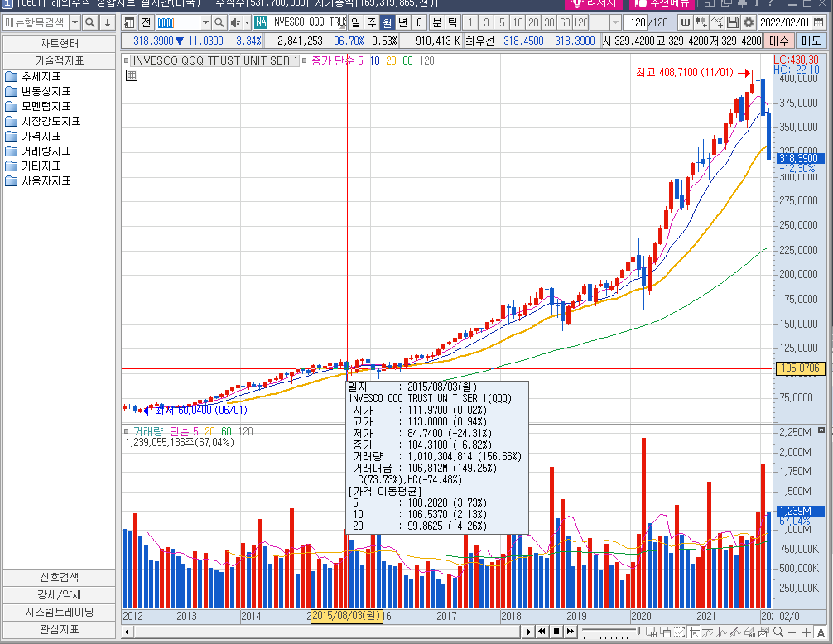Select the 1 interval button
The height and width of the screenshot is (644, 833).
[470, 23]
